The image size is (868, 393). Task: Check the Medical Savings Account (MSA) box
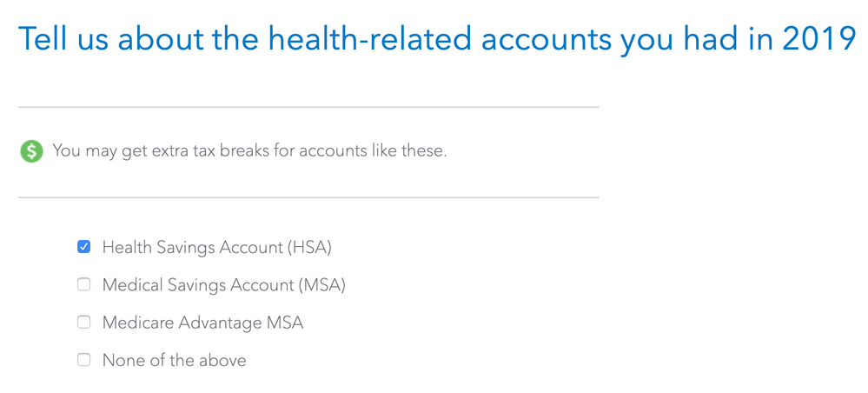pyautogui.click(x=83, y=285)
